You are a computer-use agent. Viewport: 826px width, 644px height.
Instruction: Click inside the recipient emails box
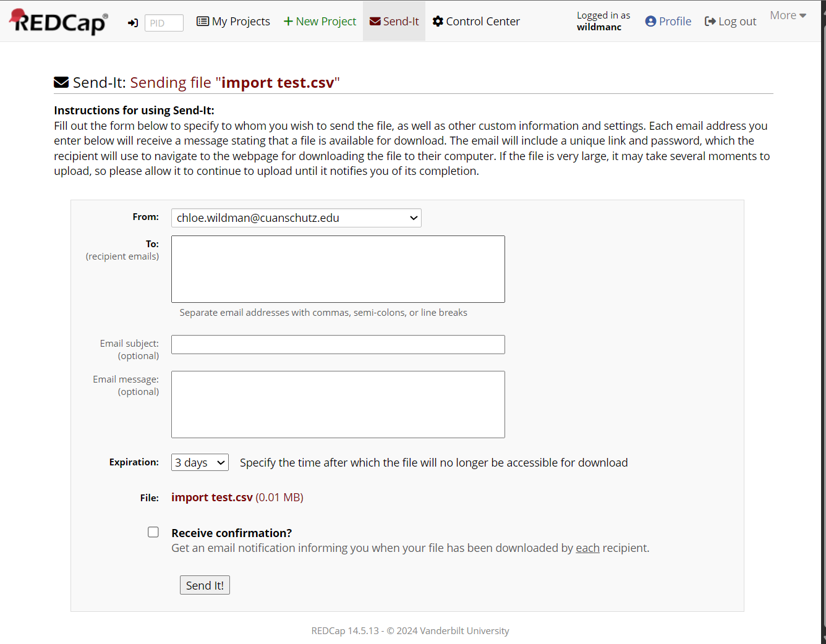[x=338, y=268]
